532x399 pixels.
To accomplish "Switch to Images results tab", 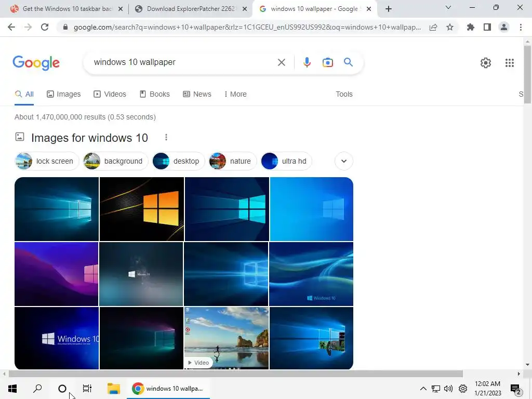I will coord(64,94).
